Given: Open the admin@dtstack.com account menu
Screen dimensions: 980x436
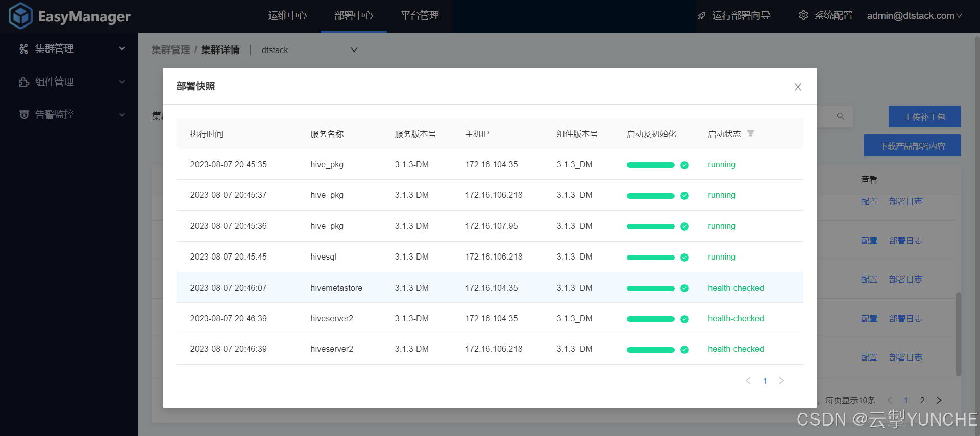Looking at the screenshot, I should click(914, 16).
